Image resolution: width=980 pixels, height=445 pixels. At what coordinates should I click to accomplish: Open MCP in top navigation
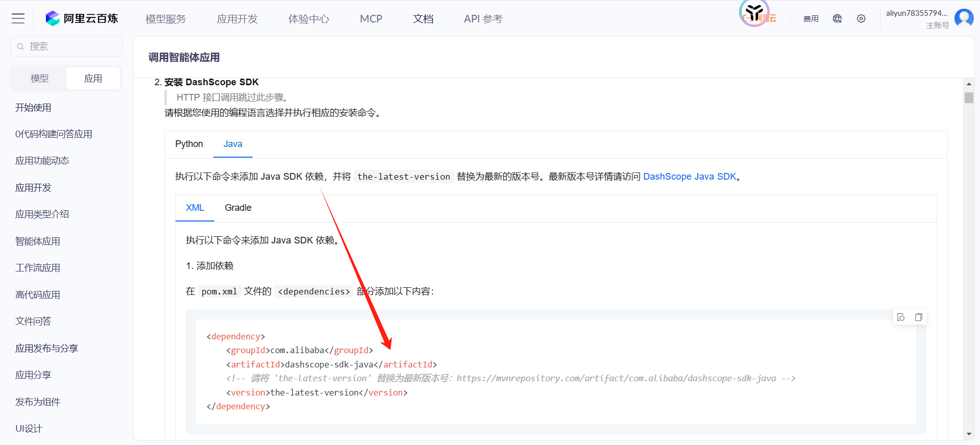click(x=371, y=19)
